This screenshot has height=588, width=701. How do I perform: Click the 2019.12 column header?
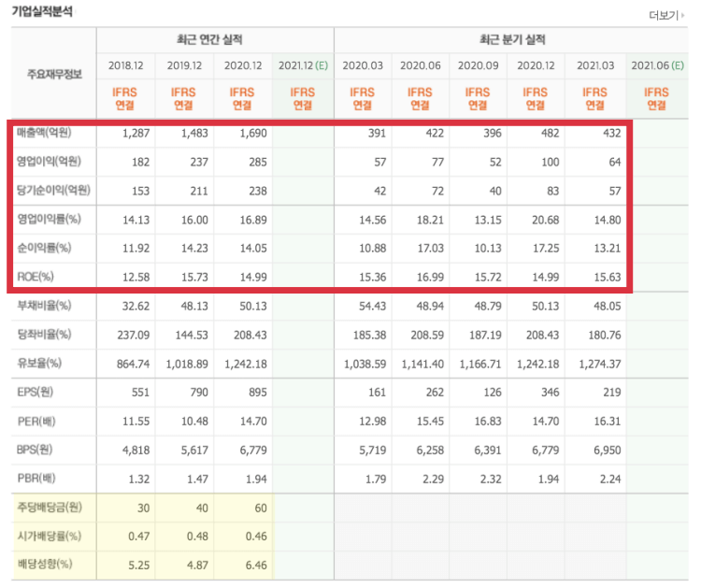184,65
